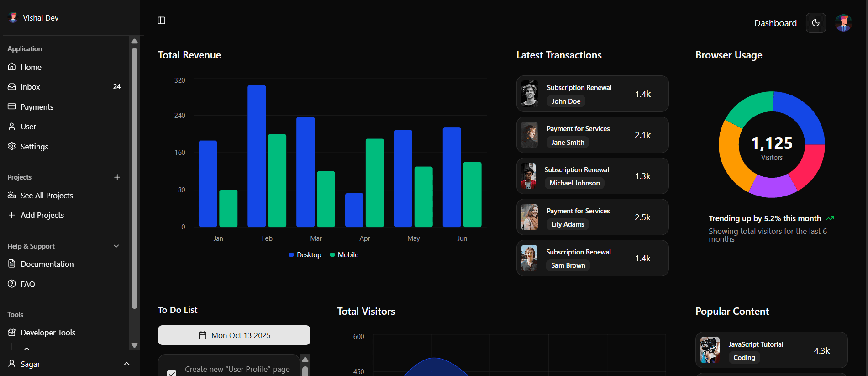This screenshot has height=376, width=868.
Task: Click the JavaScript Tutorial thumbnail
Action: [710, 350]
